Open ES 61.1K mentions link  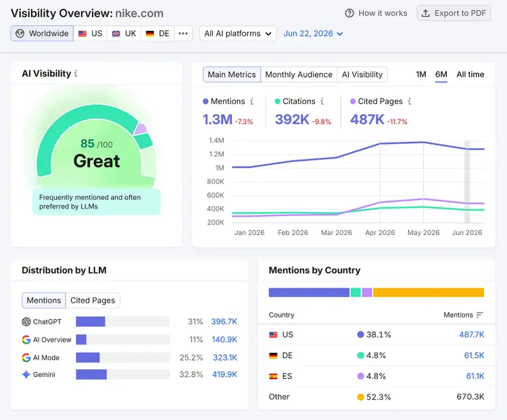pos(475,376)
